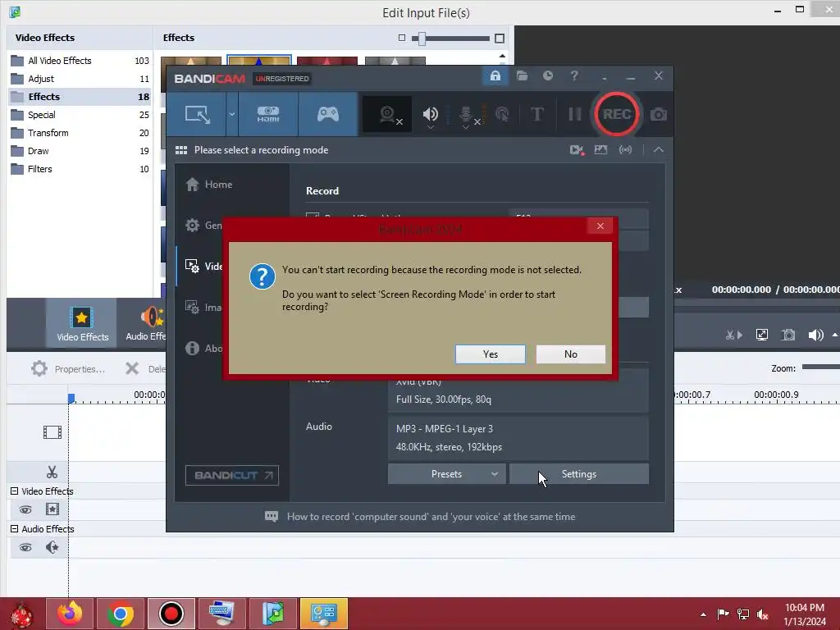Image resolution: width=840 pixels, height=630 pixels.
Task: Select game recording mode gamepad icon
Action: (328, 114)
